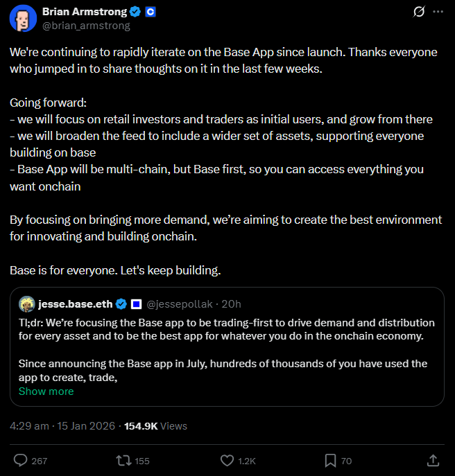The height and width of the screenshot is (476, 455).
Task: Click the share upload icon
Action: (x=432, y=460)
